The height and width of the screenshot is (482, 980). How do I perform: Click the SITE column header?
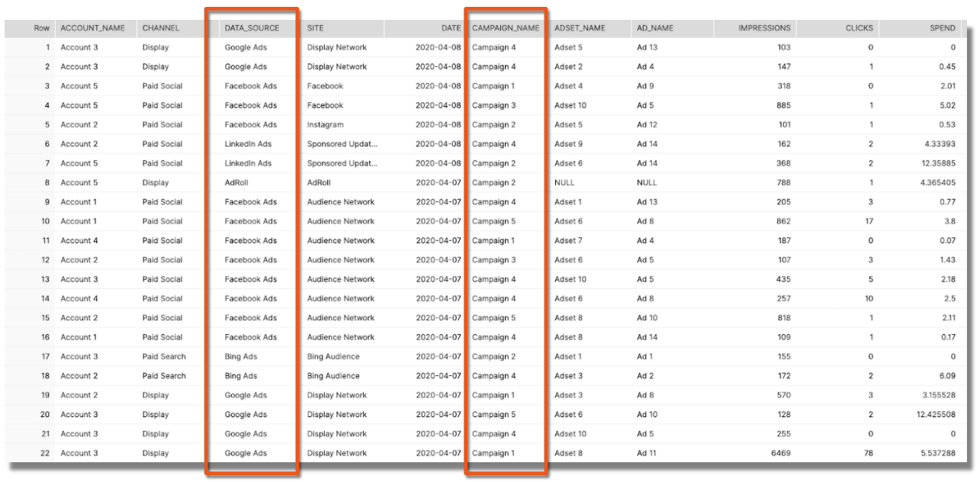315,28
